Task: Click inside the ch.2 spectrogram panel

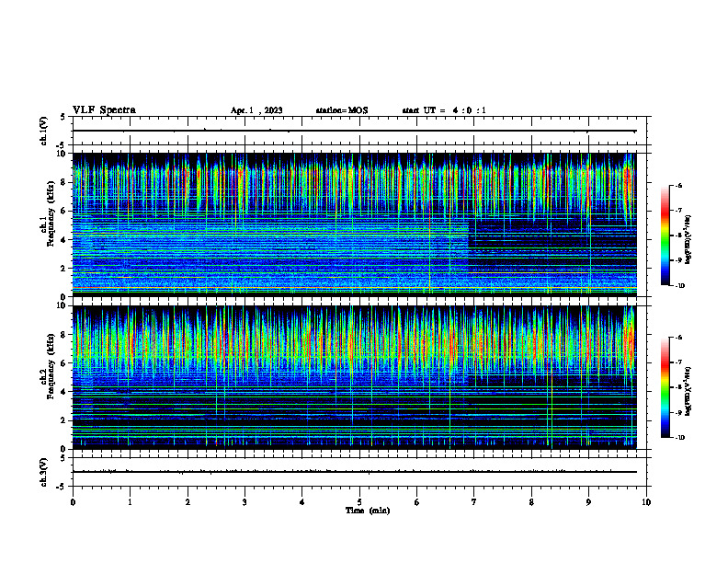Action: pyautogui.click(x=355, y=377)
